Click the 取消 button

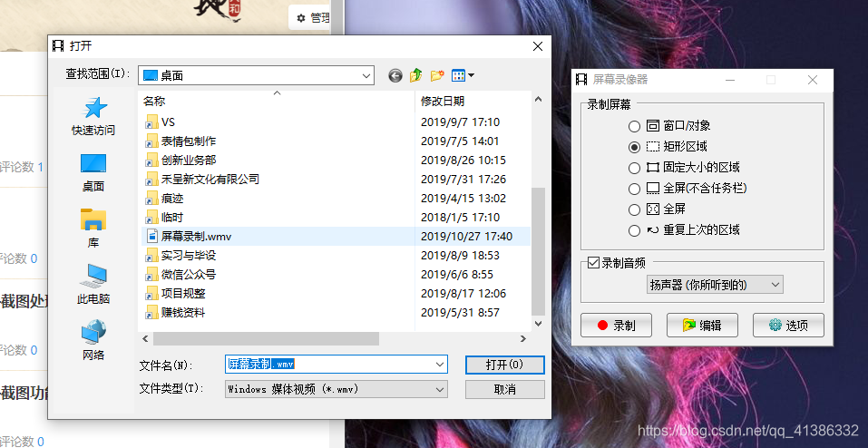505,389
